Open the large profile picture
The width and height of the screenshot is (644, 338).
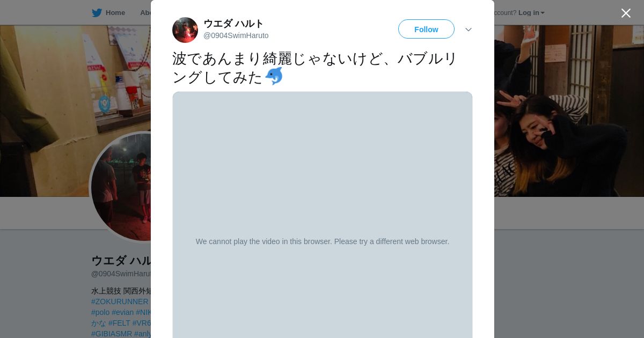121,187
